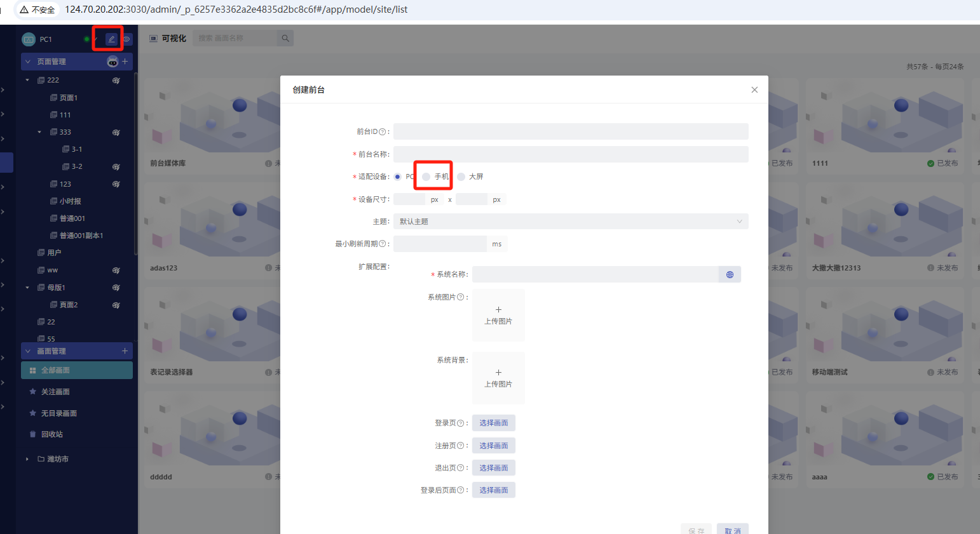Open the 主题 theme dropdown
980x534 pixels.
click(570, 222)
